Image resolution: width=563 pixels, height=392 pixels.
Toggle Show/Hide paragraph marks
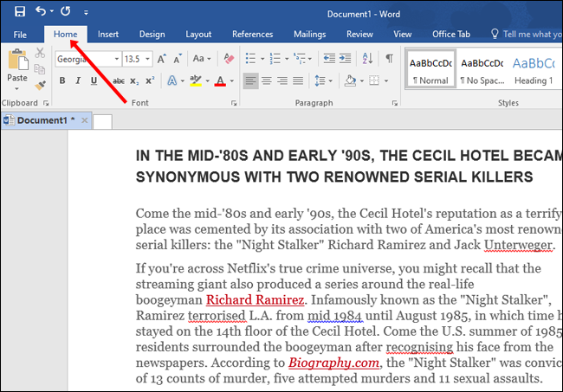click(x=389, y=59)
